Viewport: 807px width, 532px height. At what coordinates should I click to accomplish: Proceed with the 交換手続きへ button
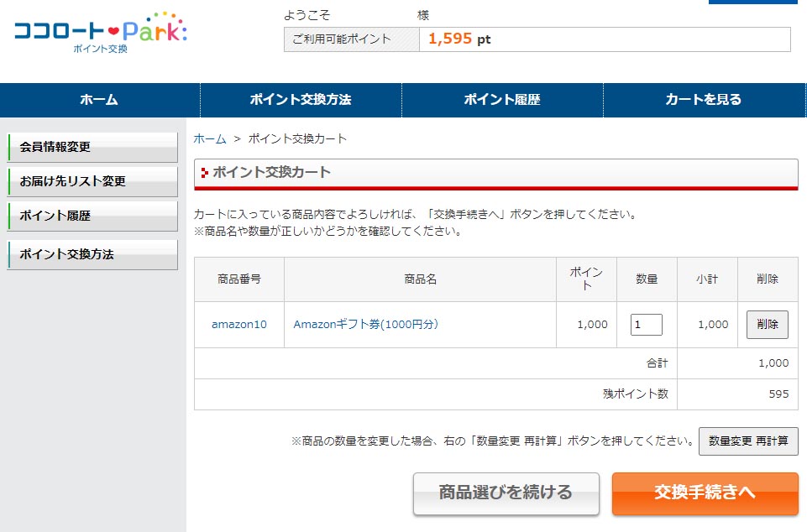click(x=705, y=493)
